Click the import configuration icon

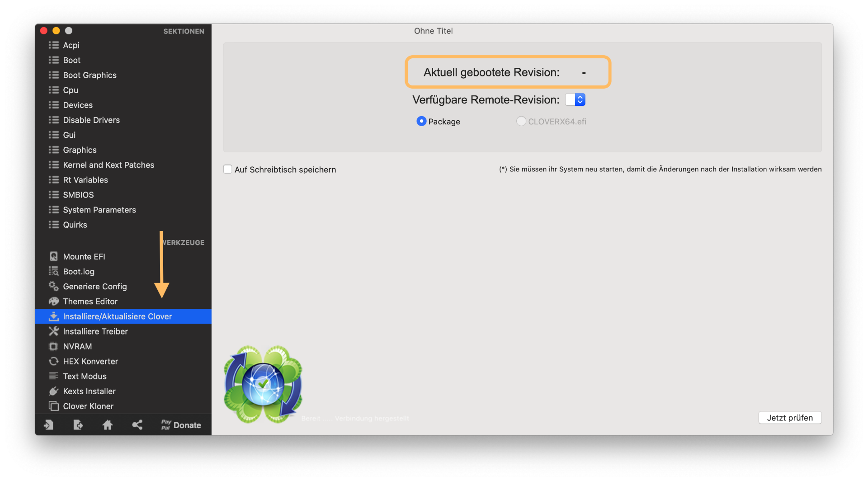[x=48, y=424]
